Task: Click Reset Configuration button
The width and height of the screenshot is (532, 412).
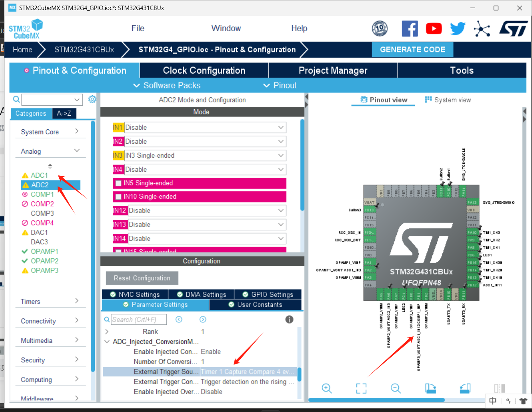Action: point(142,278)
